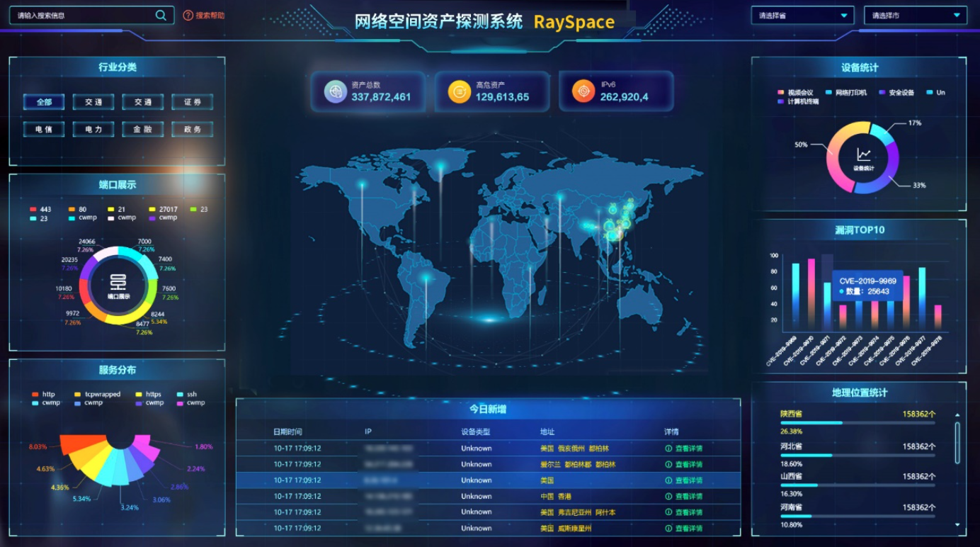
Task: Click the CVE-2019-9970 bar
Action: (811, 294)
